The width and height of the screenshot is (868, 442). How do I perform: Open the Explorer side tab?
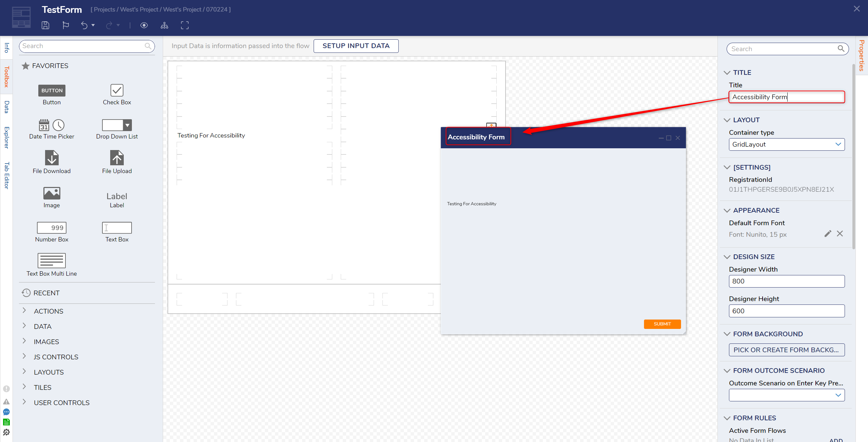[6, 138]
